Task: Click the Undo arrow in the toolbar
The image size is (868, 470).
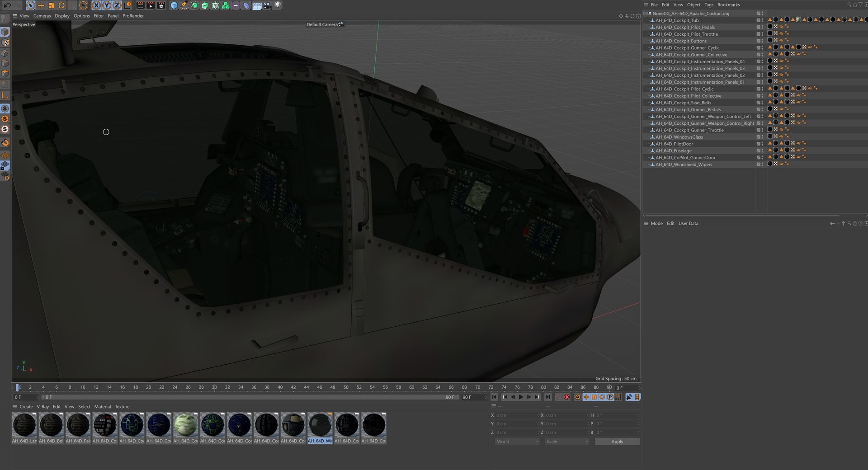Action: click(7, 5)
